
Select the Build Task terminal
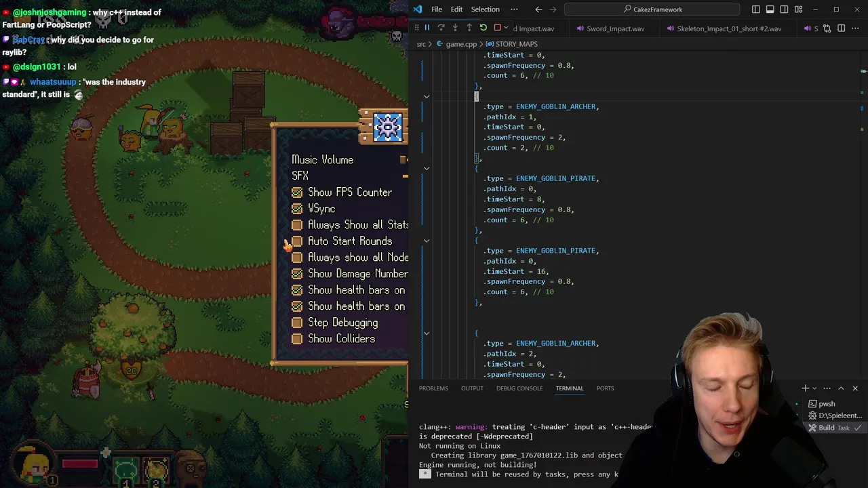[834, 428]
